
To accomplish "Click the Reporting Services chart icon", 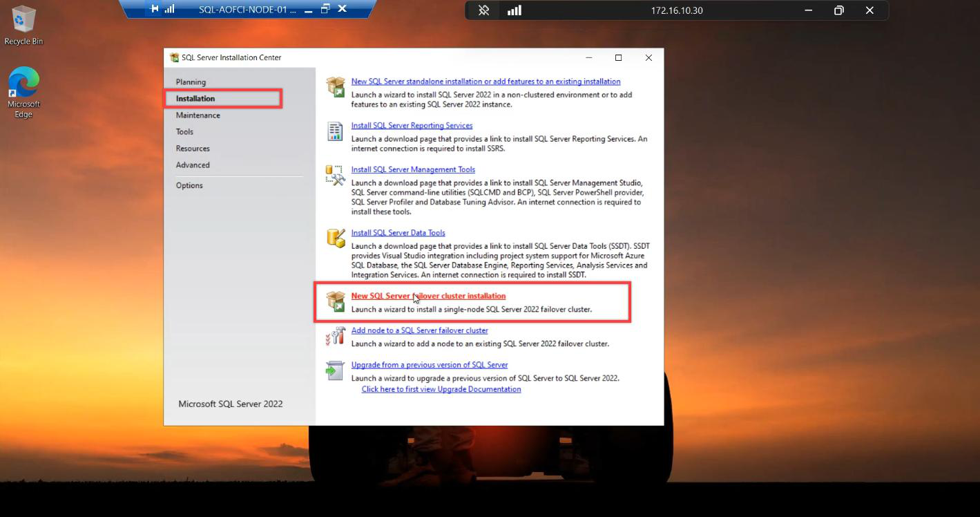I will coord(335,131).
